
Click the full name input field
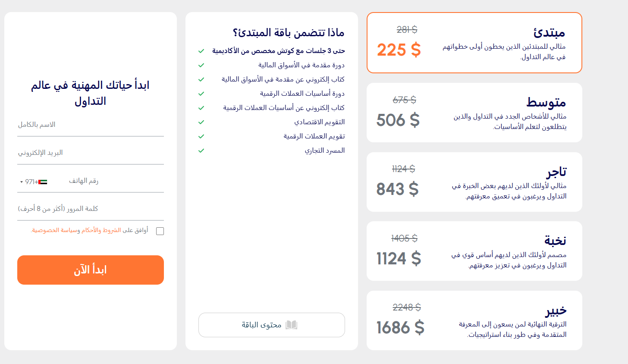pos(91,125)
